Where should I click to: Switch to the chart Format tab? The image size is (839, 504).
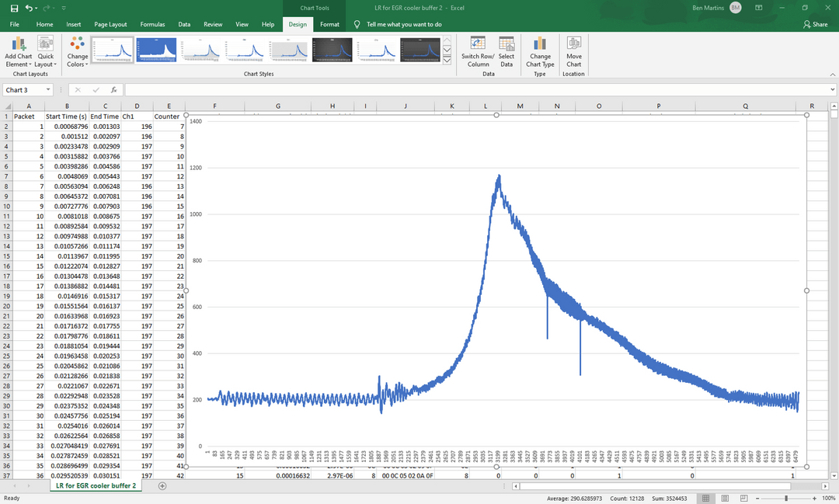[x=329, y=24]
